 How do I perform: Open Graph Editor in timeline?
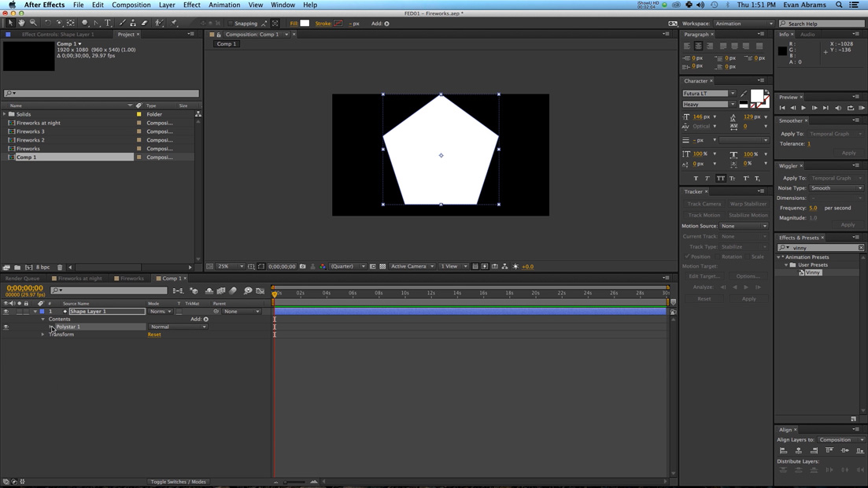click(260, 290)
